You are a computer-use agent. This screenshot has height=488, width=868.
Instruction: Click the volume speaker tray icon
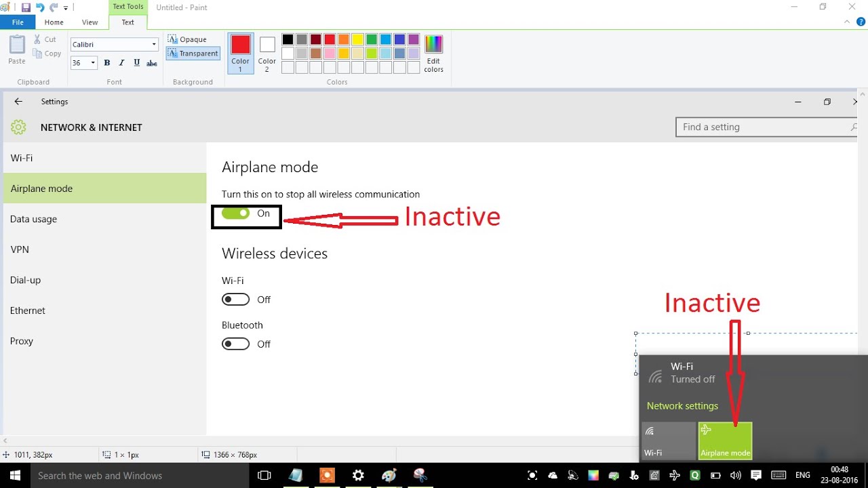[736, 475]
